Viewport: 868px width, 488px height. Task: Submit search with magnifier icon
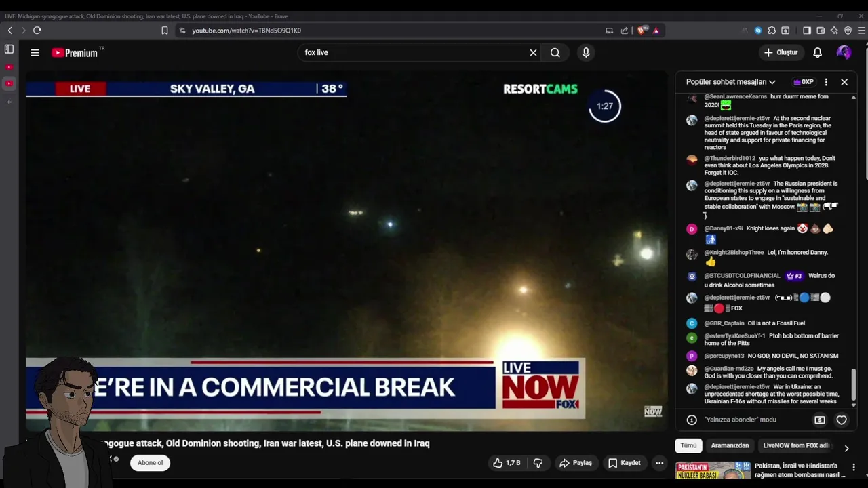tap(555, 52)
